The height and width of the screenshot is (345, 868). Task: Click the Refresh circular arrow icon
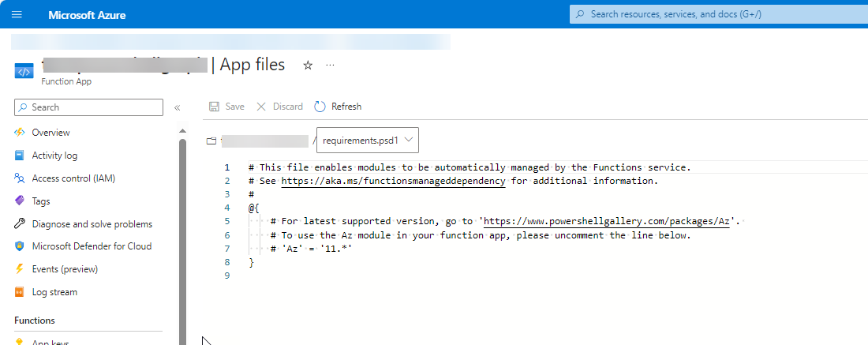click(320, 107)
